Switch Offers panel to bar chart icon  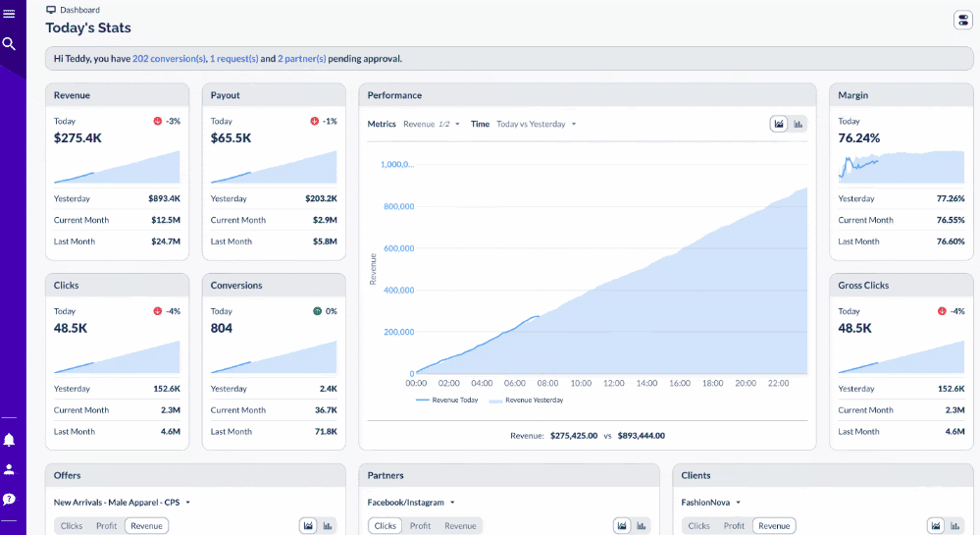tap(328, 526)
